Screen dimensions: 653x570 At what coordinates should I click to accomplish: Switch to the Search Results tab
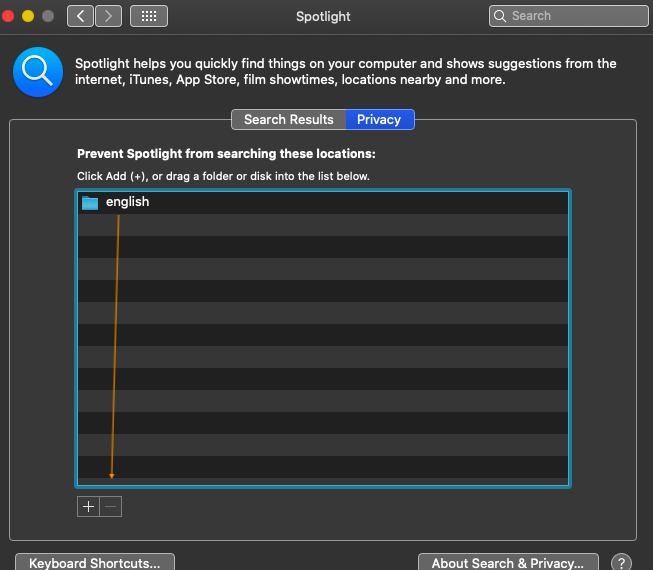289,119
